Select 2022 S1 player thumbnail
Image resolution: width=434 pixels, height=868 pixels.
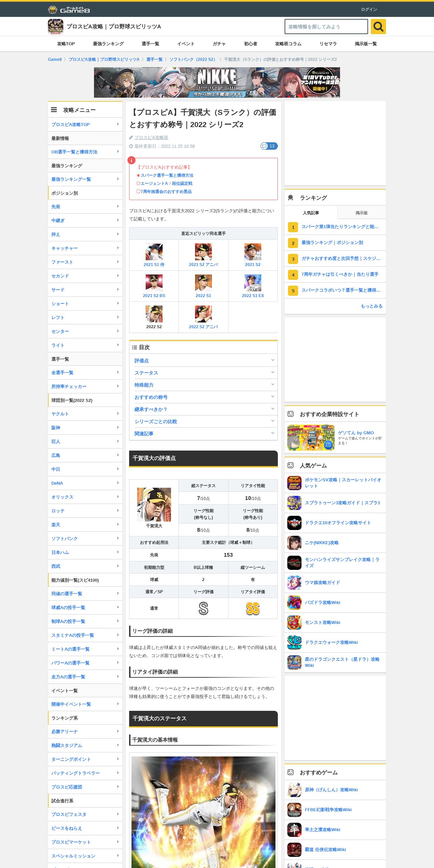[x=203, y=283]
